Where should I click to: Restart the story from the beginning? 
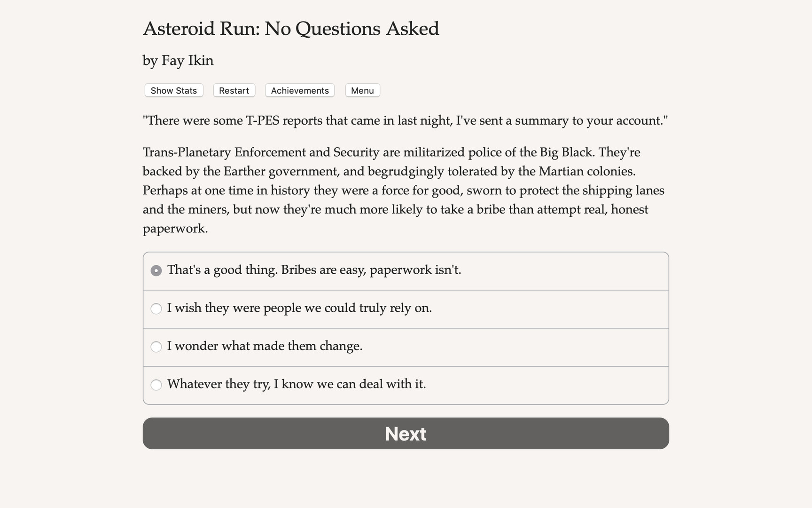pos(234,90)
